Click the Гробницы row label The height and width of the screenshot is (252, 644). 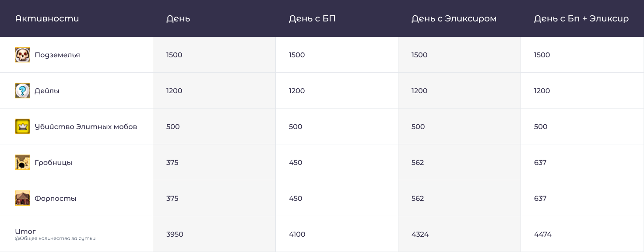tap(53, 163)
